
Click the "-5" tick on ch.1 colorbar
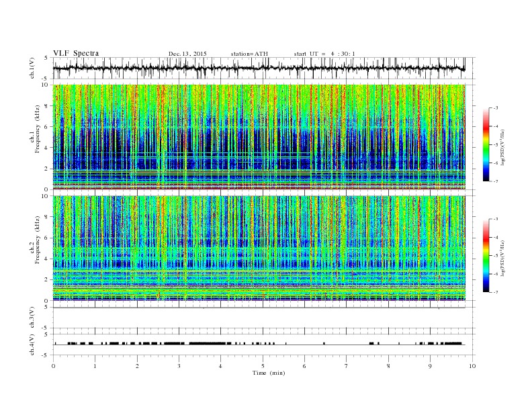496,145
